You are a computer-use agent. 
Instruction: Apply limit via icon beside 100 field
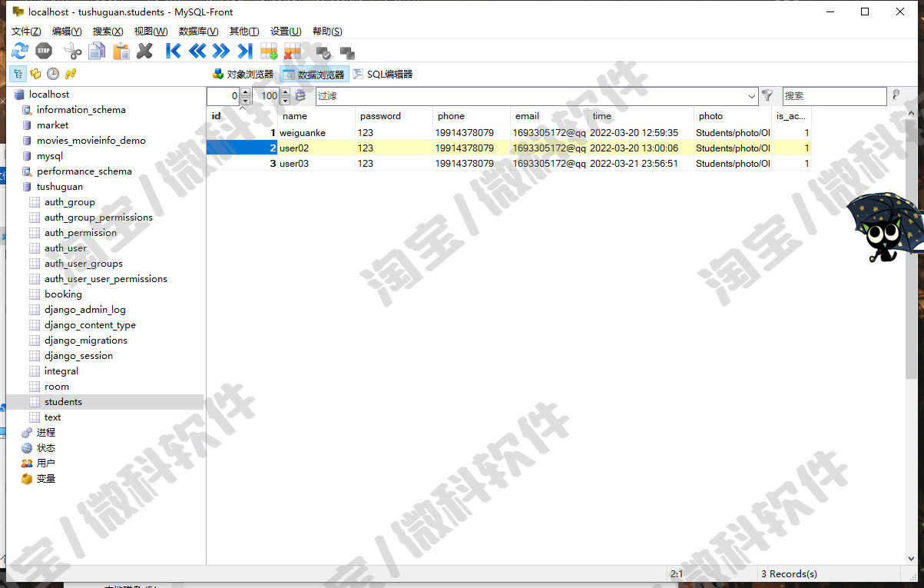(300, 95)
